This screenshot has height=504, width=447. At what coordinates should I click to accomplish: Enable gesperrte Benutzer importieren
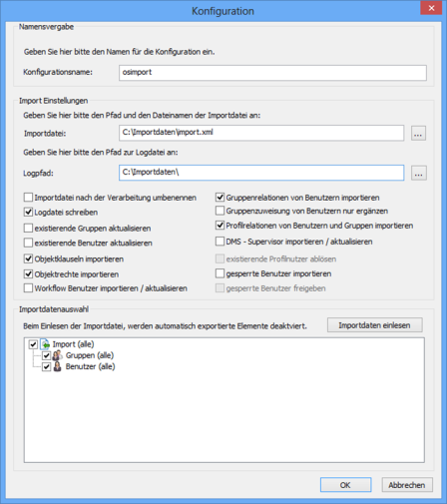[x=220, y=273]
